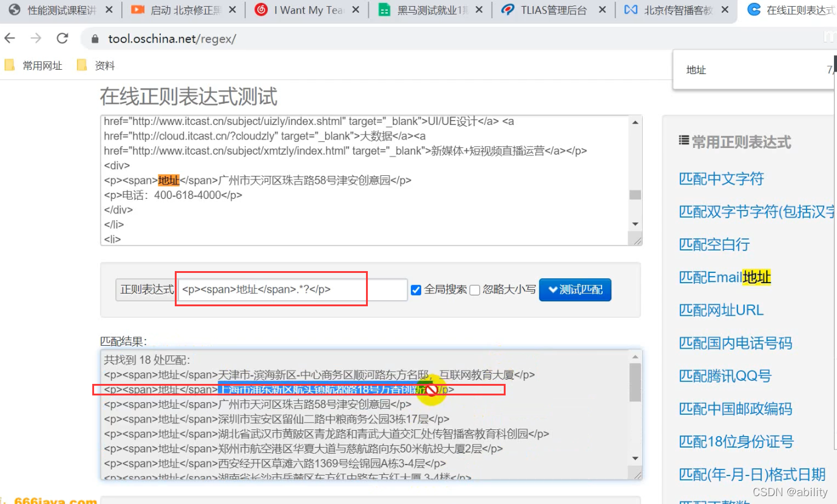Select 地址 from the suggestion dropdown
Screen dimensions: 837x504
point(696,70)
